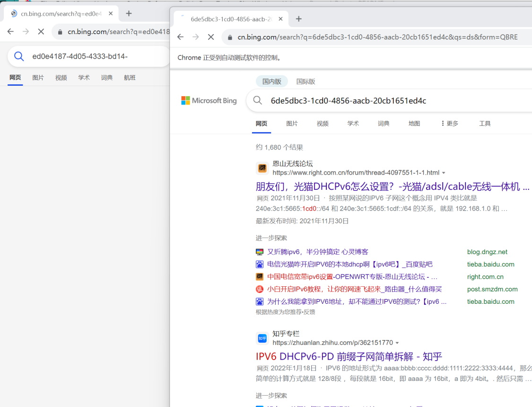Select 学术 tab in front Bing window

353,124
